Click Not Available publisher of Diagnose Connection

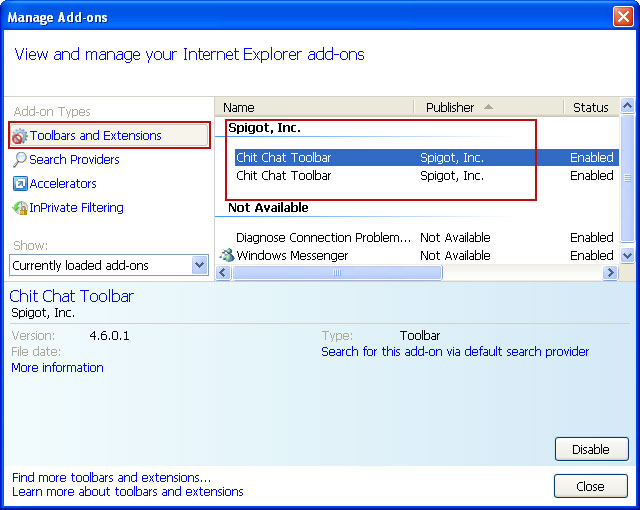(x=455, y=237)
